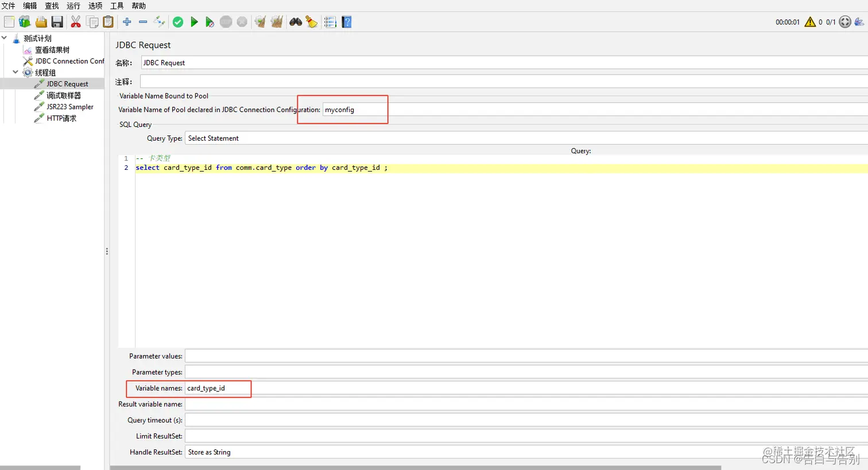Paste from clipboard icon

tap(108, 22)
